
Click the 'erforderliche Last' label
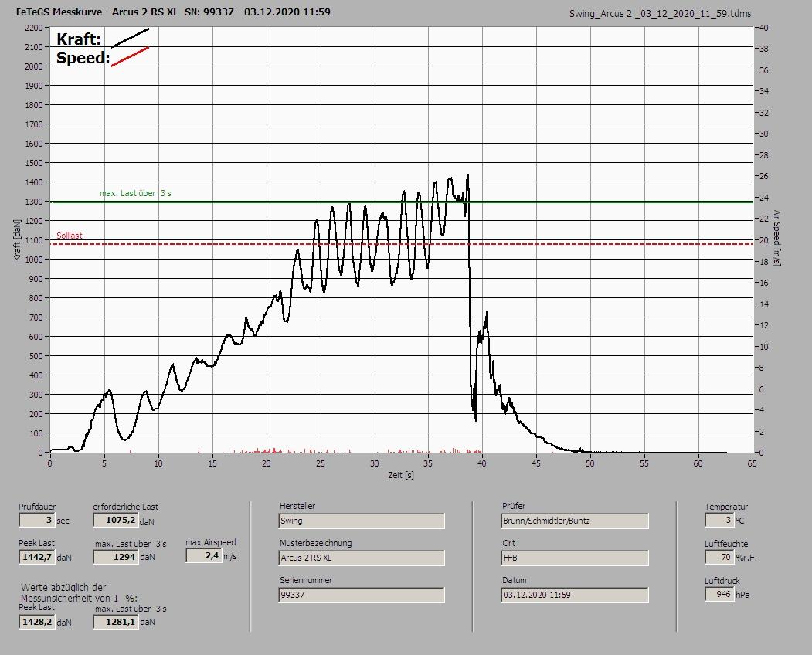(x=126, y=507)
